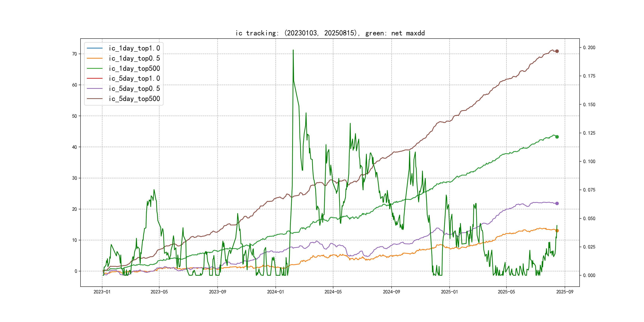644x322 pixels.
Task: Click the 0.100 tick on right y-axis
Action: click(589, 162)
